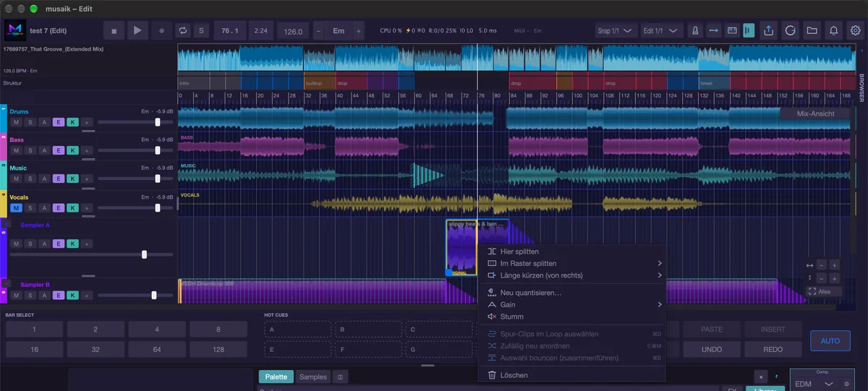The height and width of the screenshot is (391, 868).
Task: Open the Snap 1/1 dropdown
Action: [616, 31]
